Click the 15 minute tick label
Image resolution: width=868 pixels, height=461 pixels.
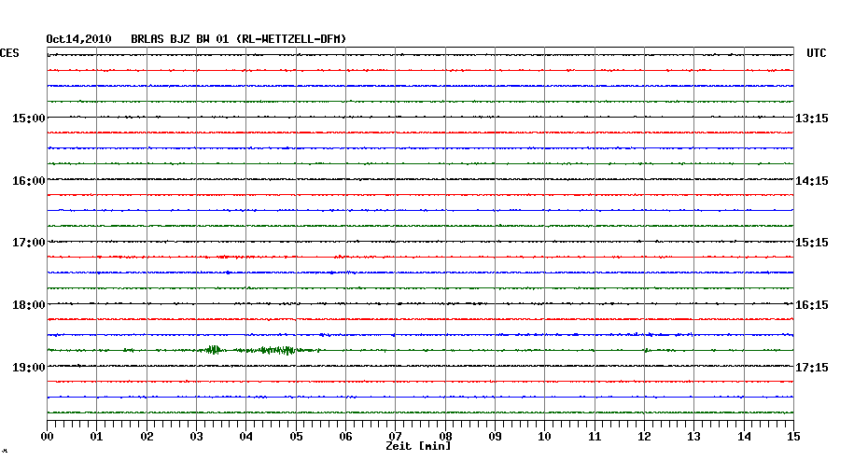coord(792,437)
